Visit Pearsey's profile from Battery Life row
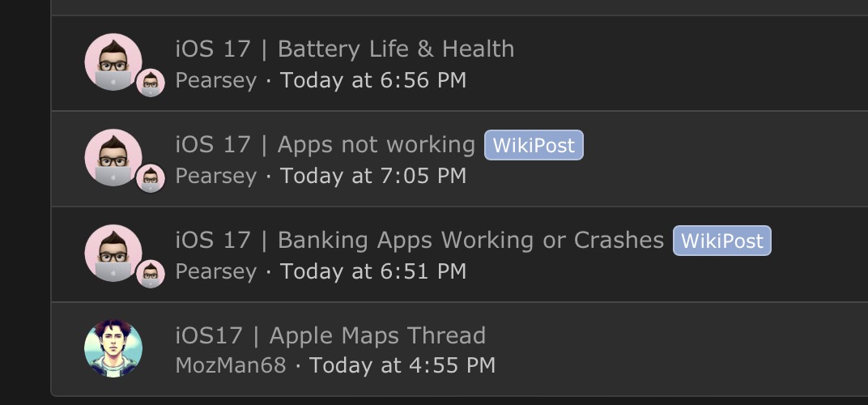Image resolution: width=868 pixels, height=405 pixels. coord(215,81)
